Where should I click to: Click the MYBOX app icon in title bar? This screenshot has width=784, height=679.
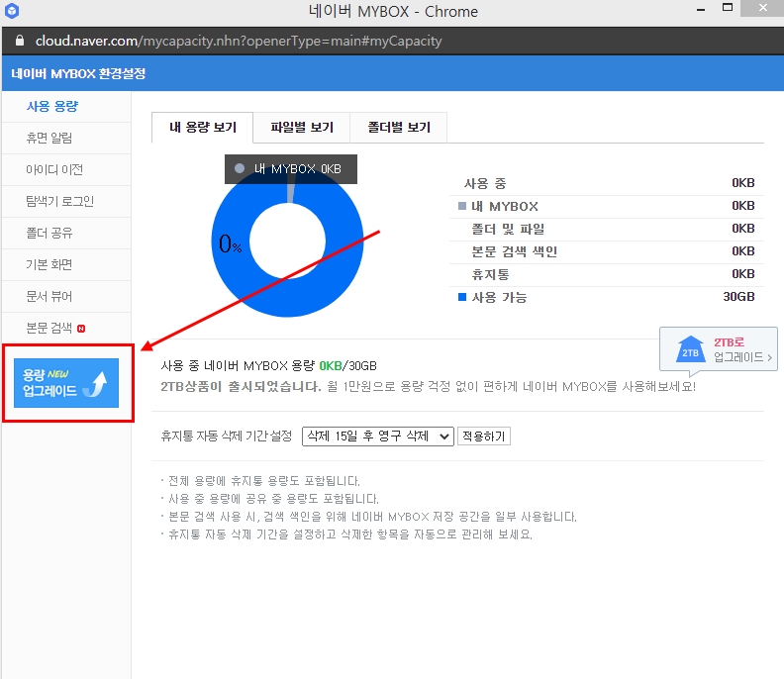point(12,11)
